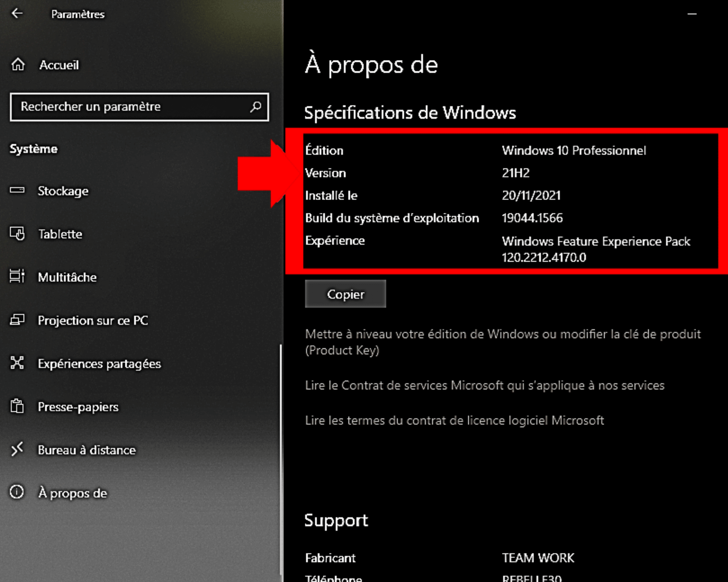Click the Fabricant label

(x=330, y=558)
